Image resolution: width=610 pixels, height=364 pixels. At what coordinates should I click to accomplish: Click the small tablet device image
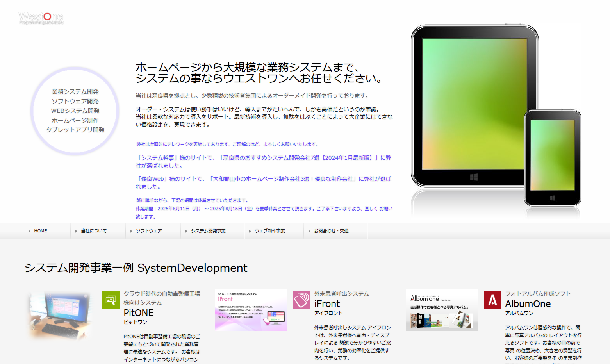pyautogui.click(x=552, y=157)
